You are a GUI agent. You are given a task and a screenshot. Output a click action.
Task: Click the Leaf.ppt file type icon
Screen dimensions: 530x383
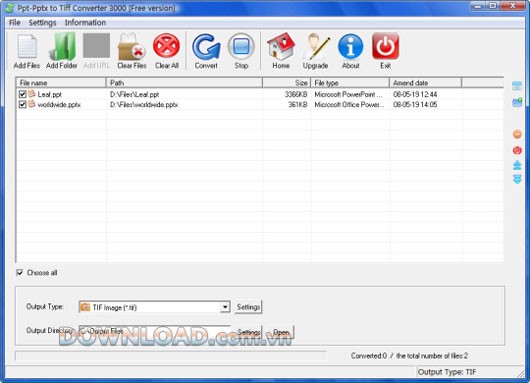pos(32,94)
